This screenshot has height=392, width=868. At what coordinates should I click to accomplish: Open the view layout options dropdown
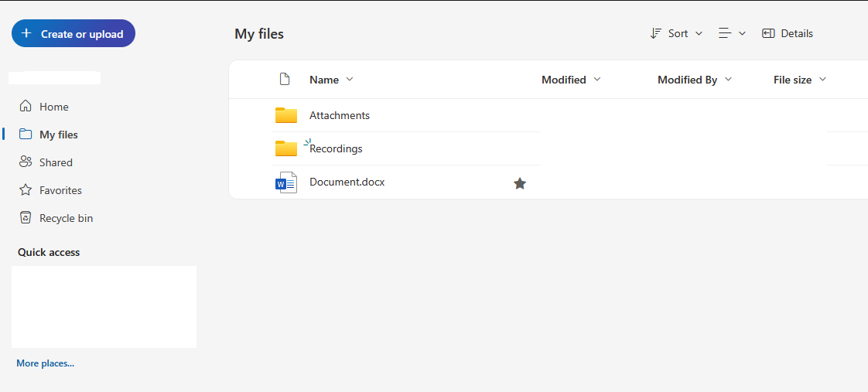(732, 33)
